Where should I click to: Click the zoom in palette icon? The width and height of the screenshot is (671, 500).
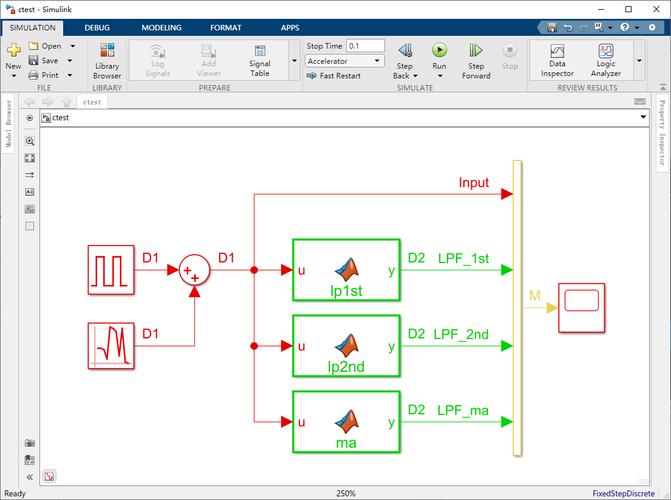pos(30,141)
